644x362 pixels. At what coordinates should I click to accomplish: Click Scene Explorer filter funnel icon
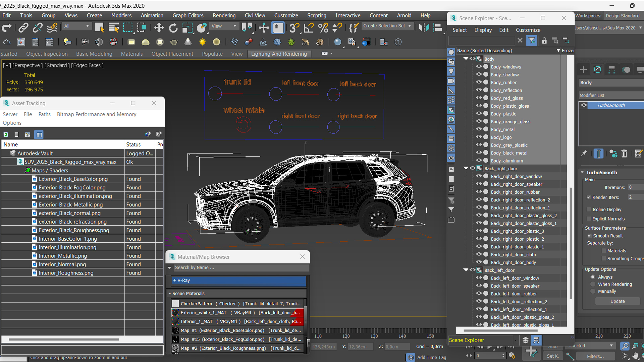click(532, 41)
